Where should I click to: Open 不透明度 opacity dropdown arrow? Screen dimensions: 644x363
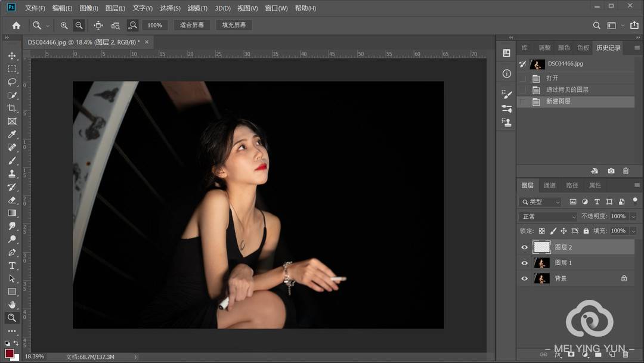point(633,216)
